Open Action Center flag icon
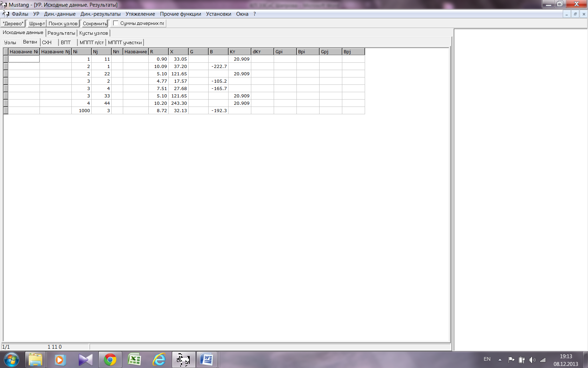 (511, 360)
